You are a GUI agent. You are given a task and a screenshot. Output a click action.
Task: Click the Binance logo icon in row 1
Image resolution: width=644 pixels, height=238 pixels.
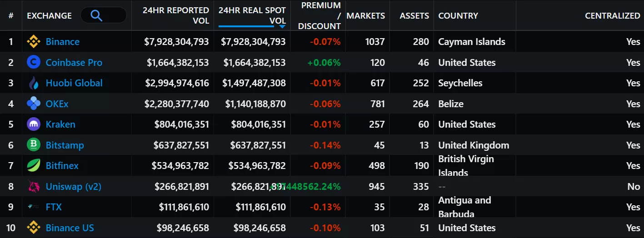tap(34, 42)
